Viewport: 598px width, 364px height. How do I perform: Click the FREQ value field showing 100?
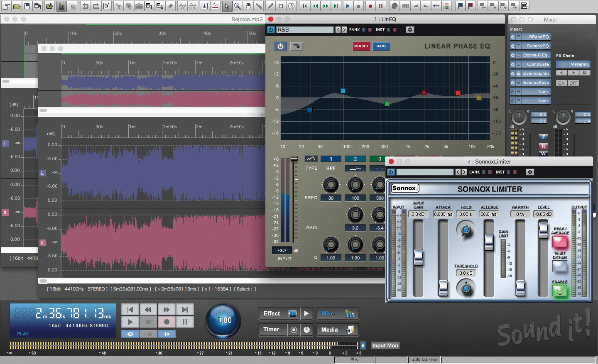coord(355,198)
